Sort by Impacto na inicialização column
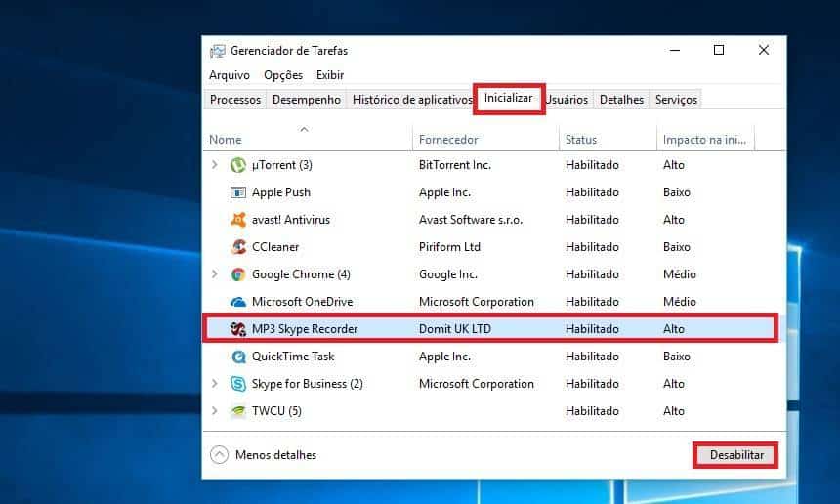The width and height of the screenshot is (840, 504). click(x=705, y=140)
